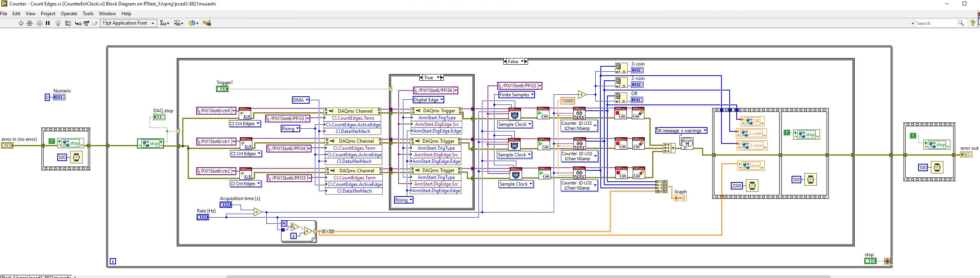The width and height of the screenshot is (980, 278).
Task: Open the Context Help question mark
Action: click(972, 23)
